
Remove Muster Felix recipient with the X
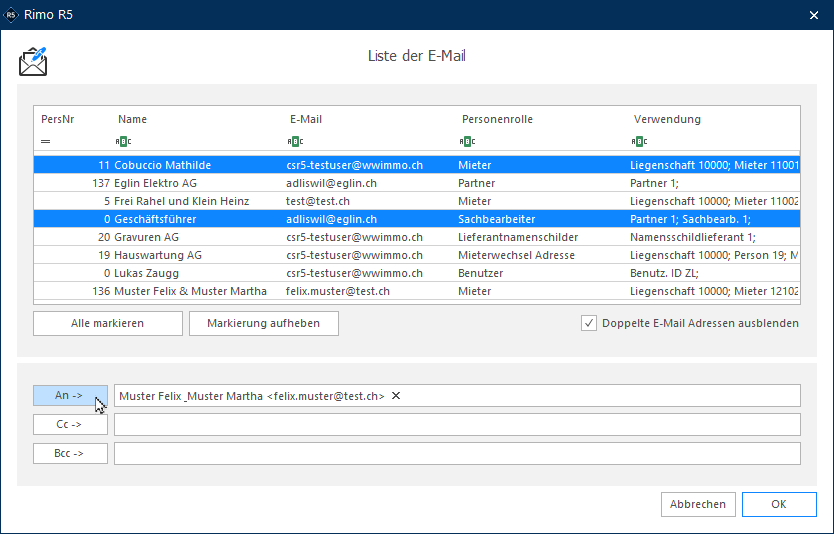396,396
